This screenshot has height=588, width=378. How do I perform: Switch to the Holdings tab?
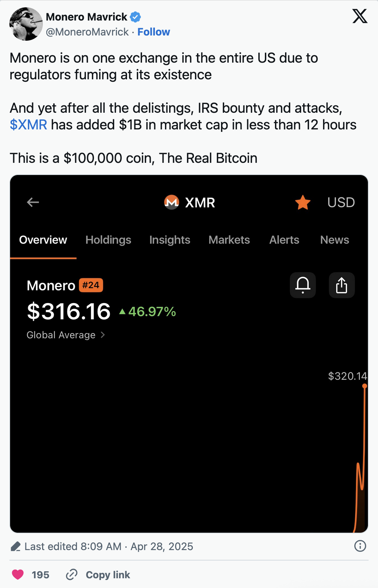pos(108,240)
